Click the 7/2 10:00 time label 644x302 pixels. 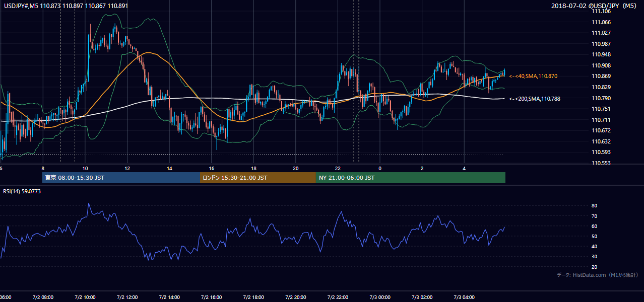(85, 297)
